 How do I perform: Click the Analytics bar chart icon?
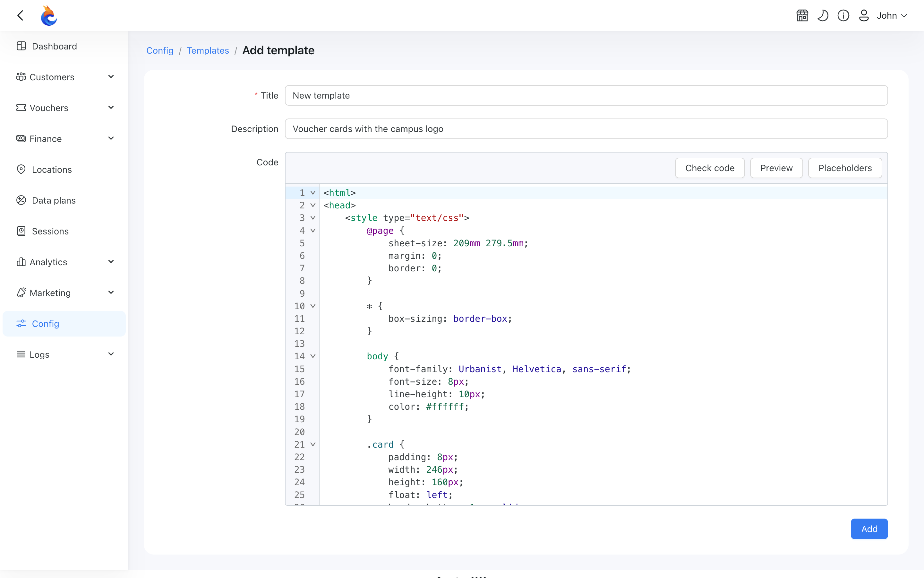(21, 262)
